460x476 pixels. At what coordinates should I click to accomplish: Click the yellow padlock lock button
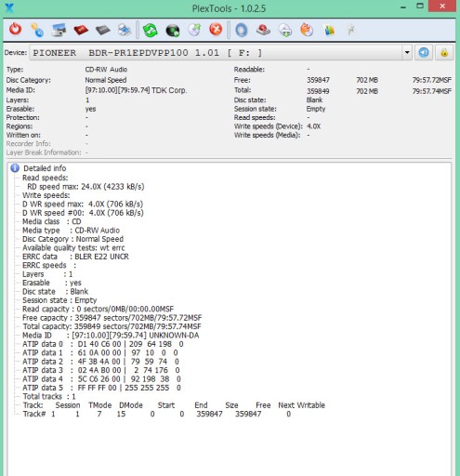coord(444,52)
